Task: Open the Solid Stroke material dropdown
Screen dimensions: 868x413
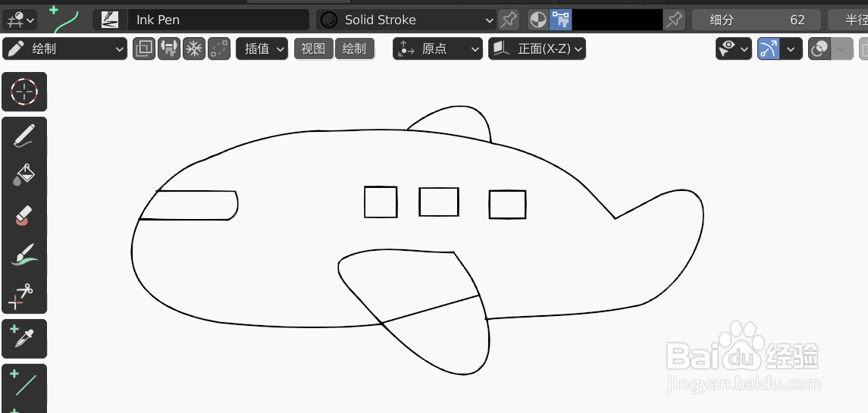Action: click(406, 20)
